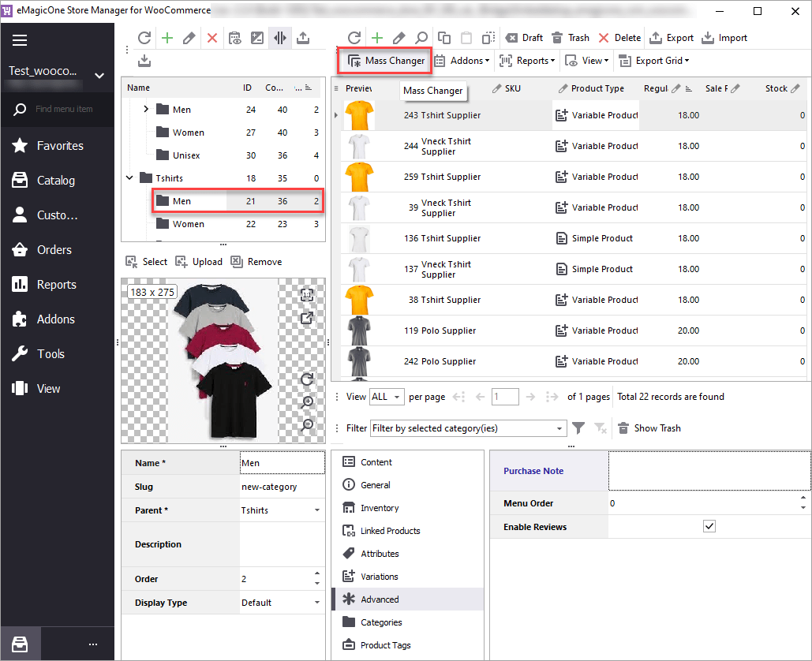Image resolution: width=812 pixels, height=661 pixels.
Task: Refresh the category tree list
Action: coord(144,38)
